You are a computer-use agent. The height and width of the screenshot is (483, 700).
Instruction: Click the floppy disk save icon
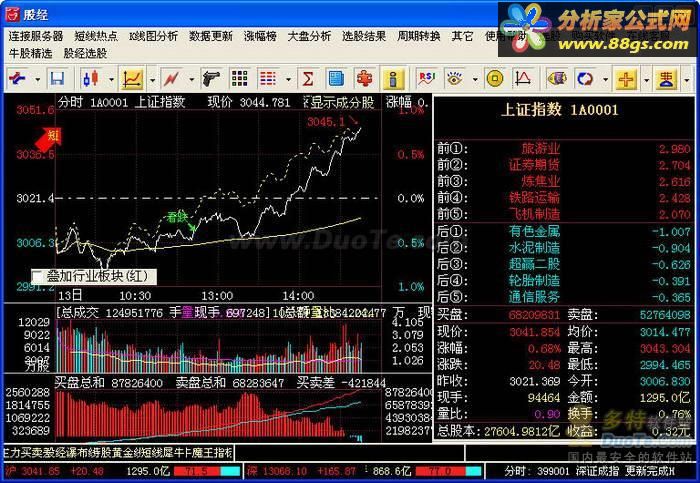(58, 79)
